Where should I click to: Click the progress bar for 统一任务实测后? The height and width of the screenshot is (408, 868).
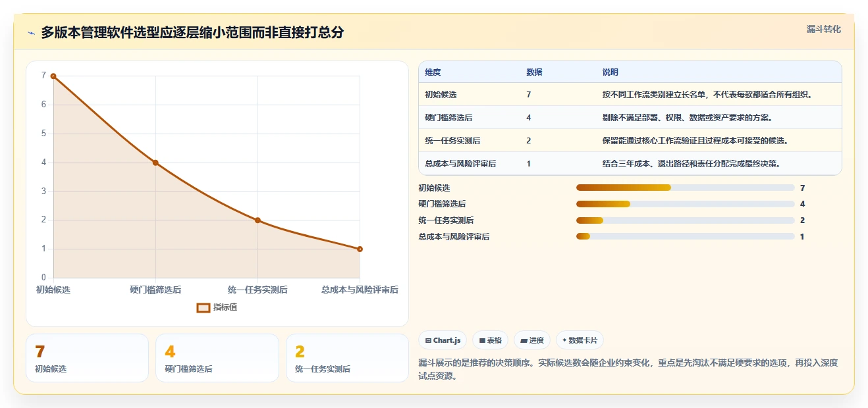click(x=685, y=220)
